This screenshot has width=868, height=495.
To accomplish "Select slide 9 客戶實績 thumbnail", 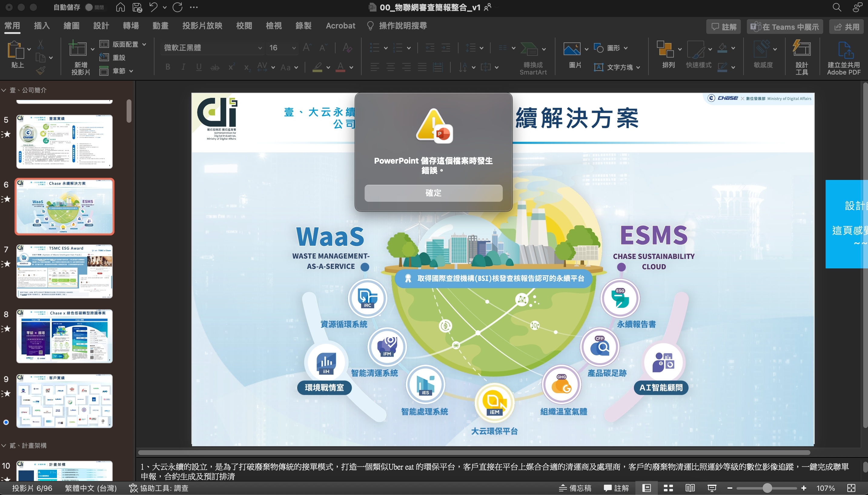I will 65,401.
